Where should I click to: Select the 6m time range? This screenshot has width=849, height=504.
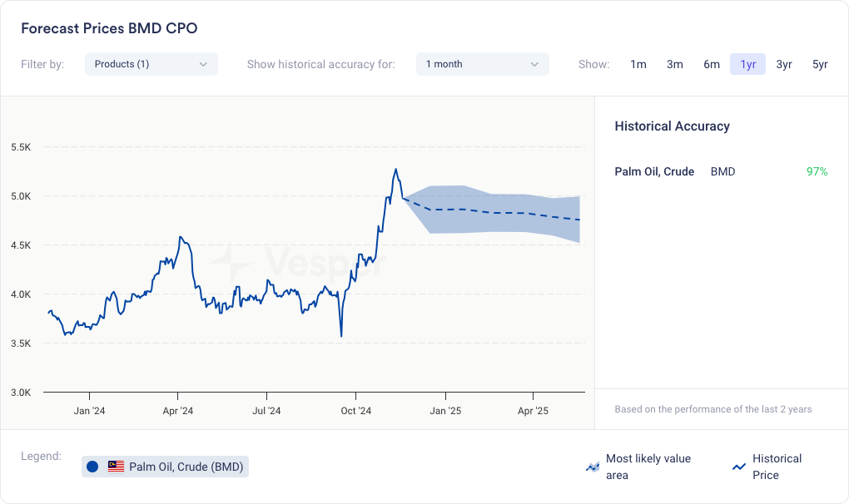pos(711,64)
